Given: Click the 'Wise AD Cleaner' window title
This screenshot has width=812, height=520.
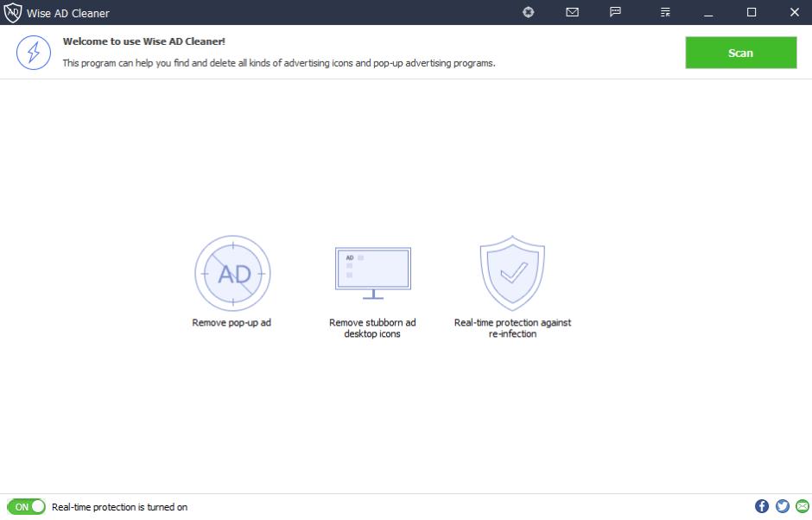Looking at the screenshot, I should coord(68,13).
